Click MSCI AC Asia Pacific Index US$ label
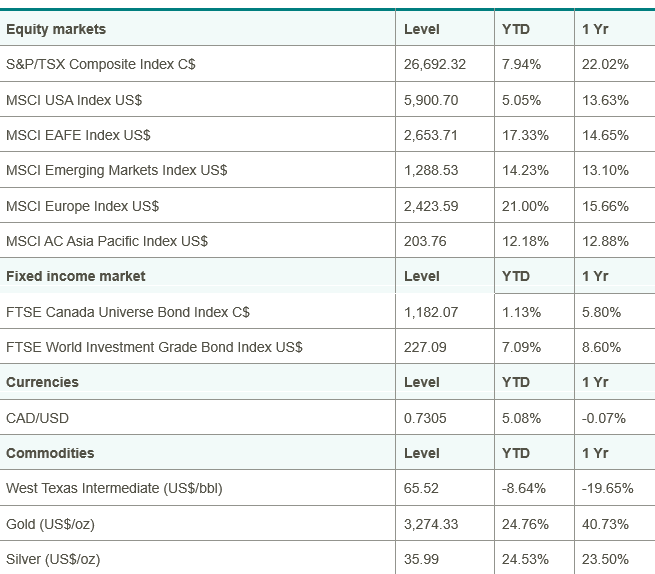This screenshot has height=574, width=655. [x=107, y=241]
